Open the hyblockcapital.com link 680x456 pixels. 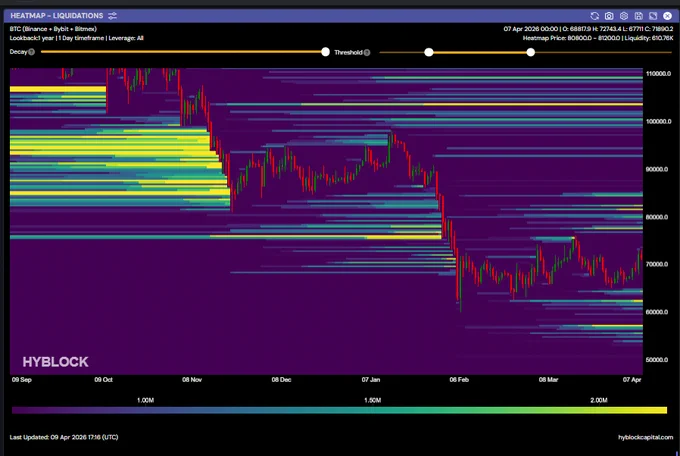tap(645, 437)
